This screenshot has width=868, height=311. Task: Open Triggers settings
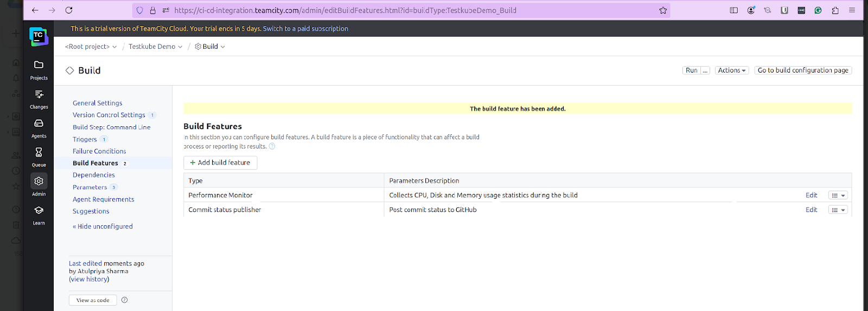pyautogui.click(x=85, y=139)
